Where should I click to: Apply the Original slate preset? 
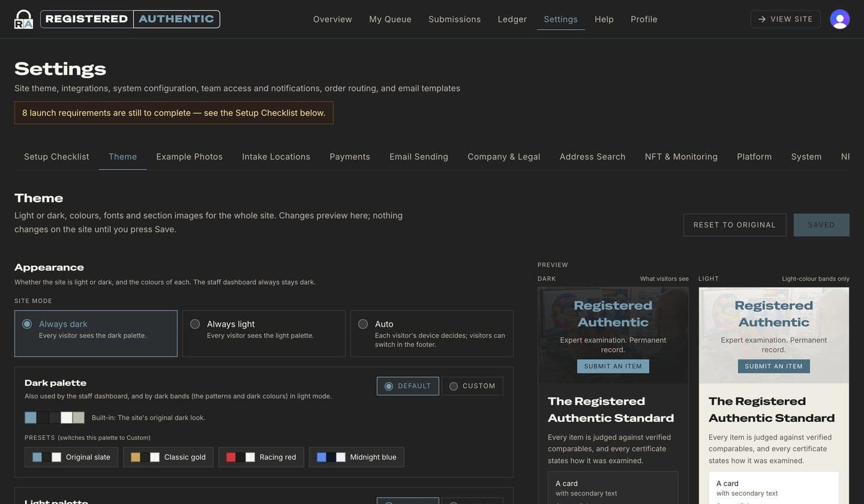pos(71,457)
